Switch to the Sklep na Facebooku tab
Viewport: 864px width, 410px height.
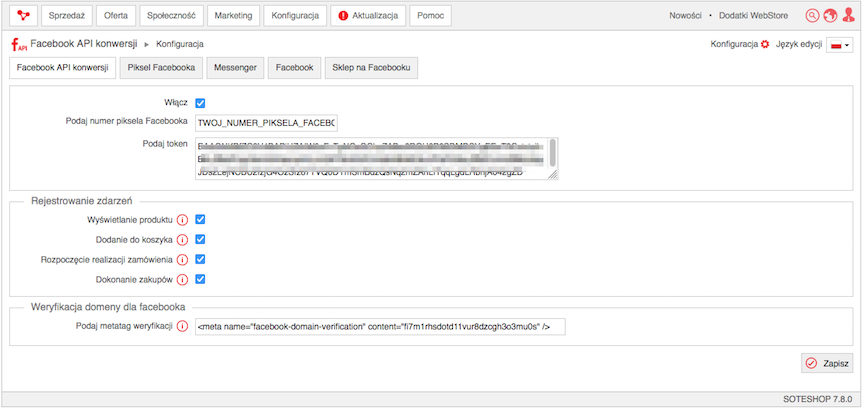[x=371, y=68]
